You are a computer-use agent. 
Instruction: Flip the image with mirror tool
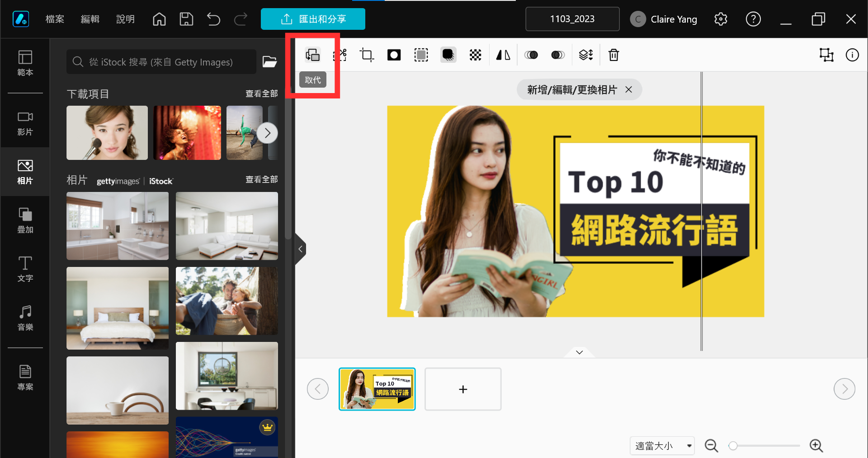pyautogui.click(x=503, y=55)
